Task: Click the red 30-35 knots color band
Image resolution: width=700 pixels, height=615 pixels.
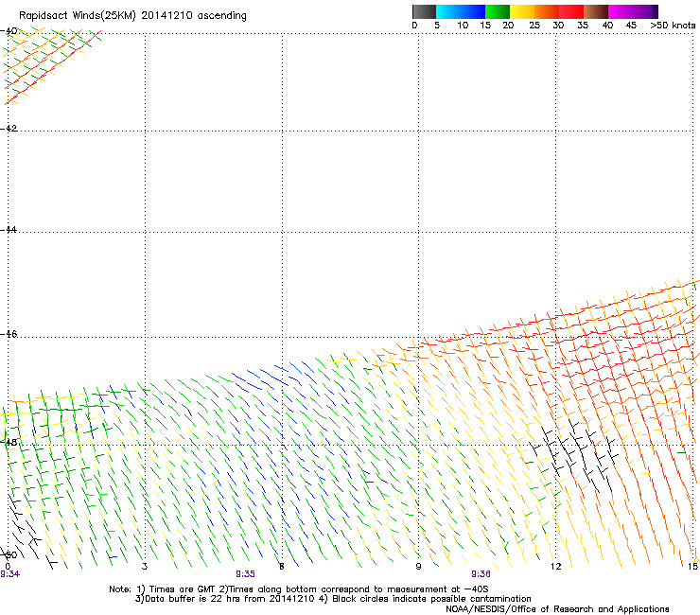Action: (x=571, y=11)
